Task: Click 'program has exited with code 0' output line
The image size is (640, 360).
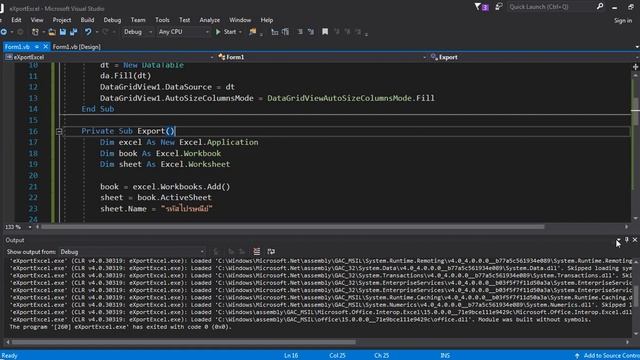Action: 120,327
